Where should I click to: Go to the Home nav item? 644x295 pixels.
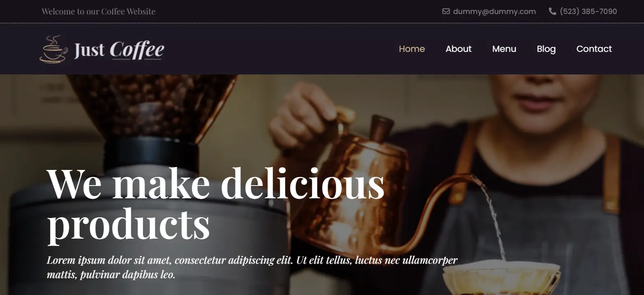click(412, 49)
